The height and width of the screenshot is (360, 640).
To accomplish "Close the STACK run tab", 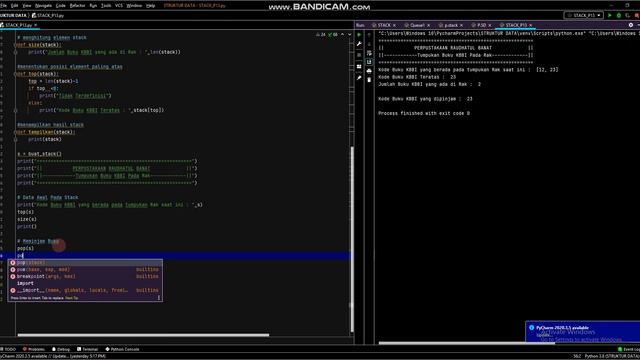I will [x=394, y=25].
